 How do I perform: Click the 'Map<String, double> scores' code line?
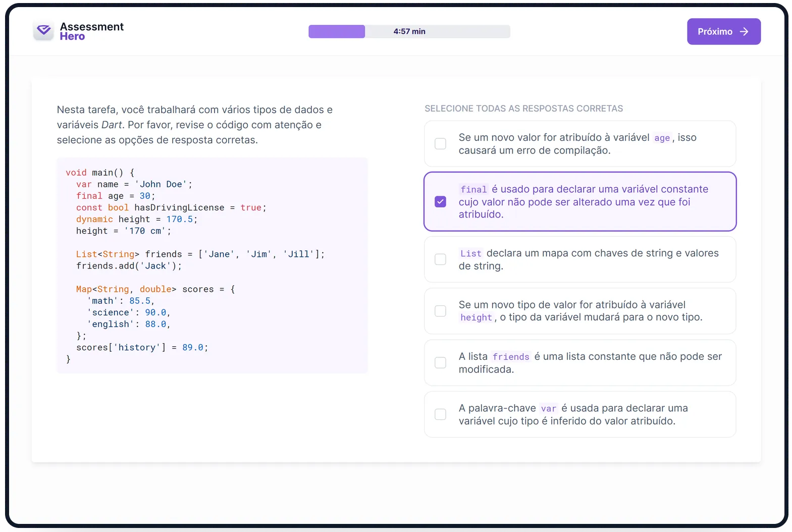pos(155,289)
